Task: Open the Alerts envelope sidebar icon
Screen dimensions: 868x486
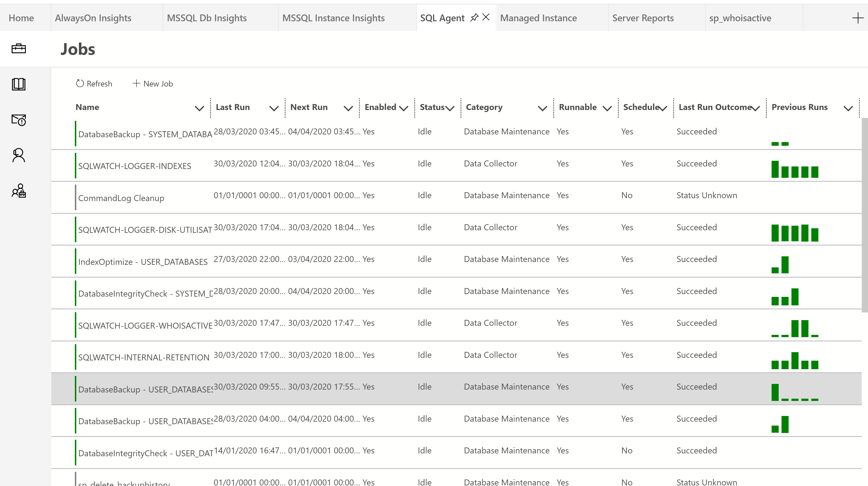Action: 18,120
